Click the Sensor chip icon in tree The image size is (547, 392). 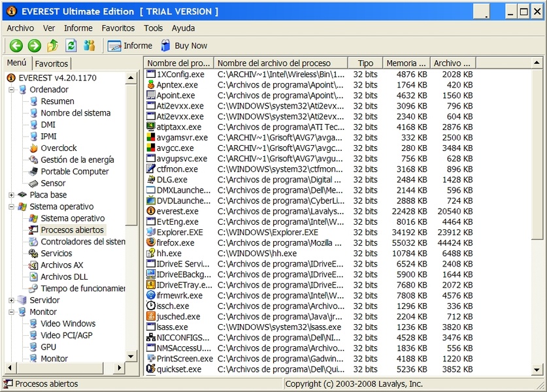(33, 184)
